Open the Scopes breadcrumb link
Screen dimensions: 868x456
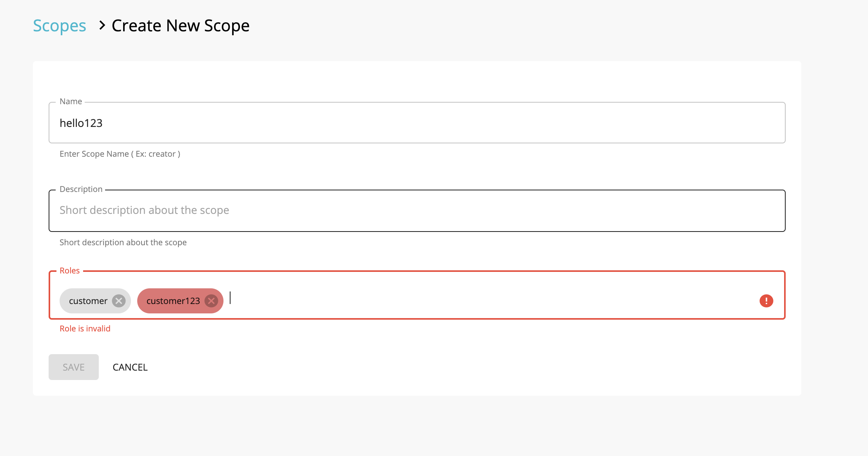pos(59,25)
